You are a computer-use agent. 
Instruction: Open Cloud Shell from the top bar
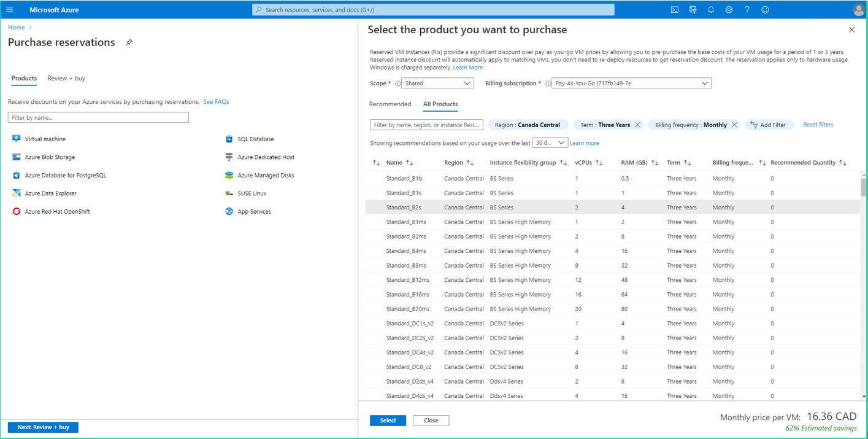[675, 10]
